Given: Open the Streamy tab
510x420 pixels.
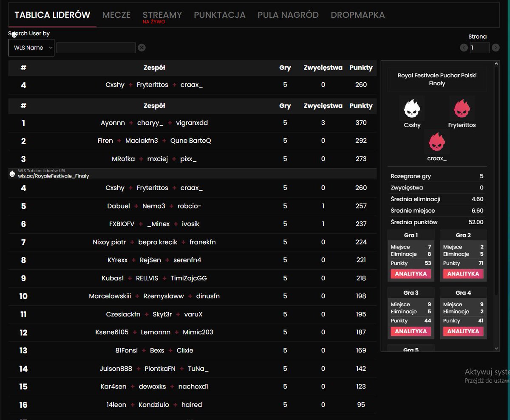Looking at the screenshot, I should (x=162, y=15).
